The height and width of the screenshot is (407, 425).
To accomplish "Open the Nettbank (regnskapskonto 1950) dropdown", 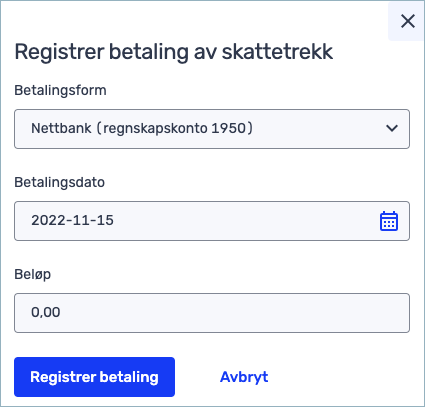I will pyautogui.click(x=212, y=129).
